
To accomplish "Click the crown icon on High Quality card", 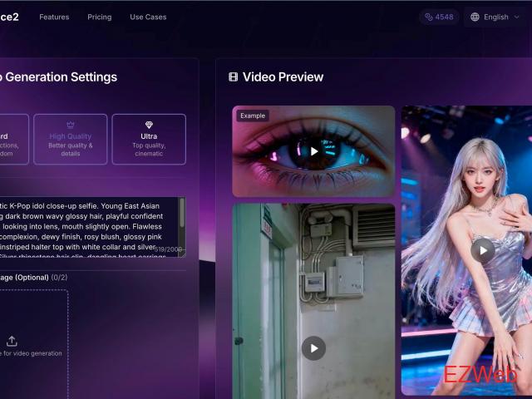I will click(x=71, y=125).
